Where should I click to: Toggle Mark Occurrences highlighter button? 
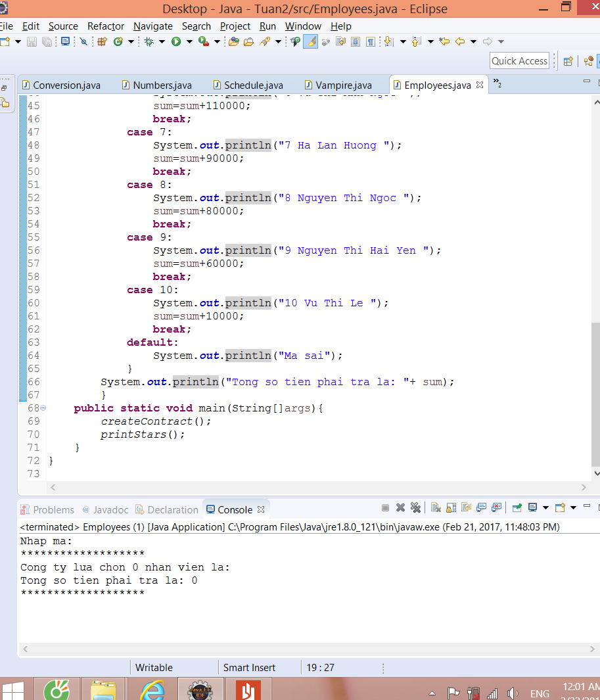tap(310, 41)
